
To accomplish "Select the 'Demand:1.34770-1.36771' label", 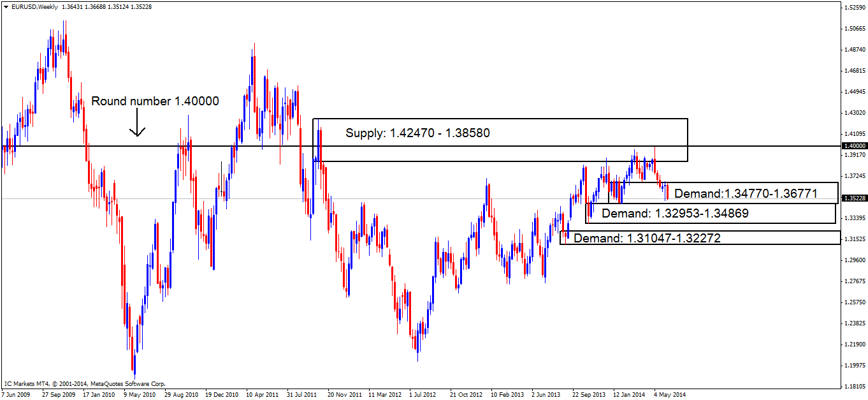I will coord(746,193).
